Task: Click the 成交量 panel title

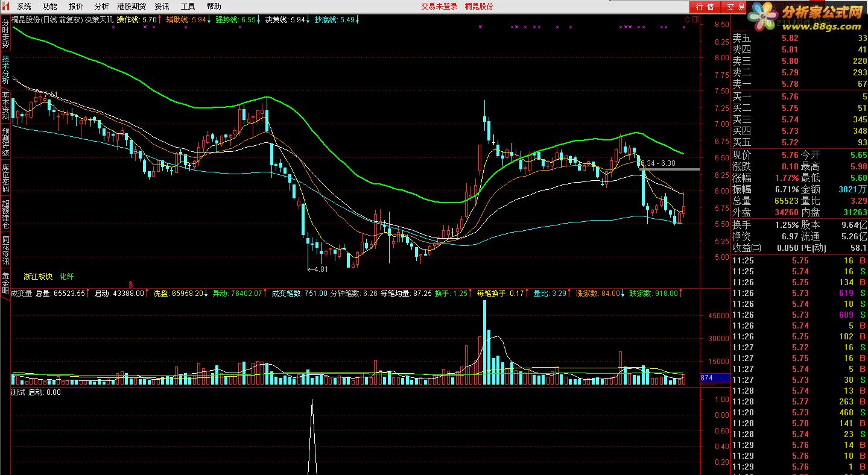Action: [22, 294]
